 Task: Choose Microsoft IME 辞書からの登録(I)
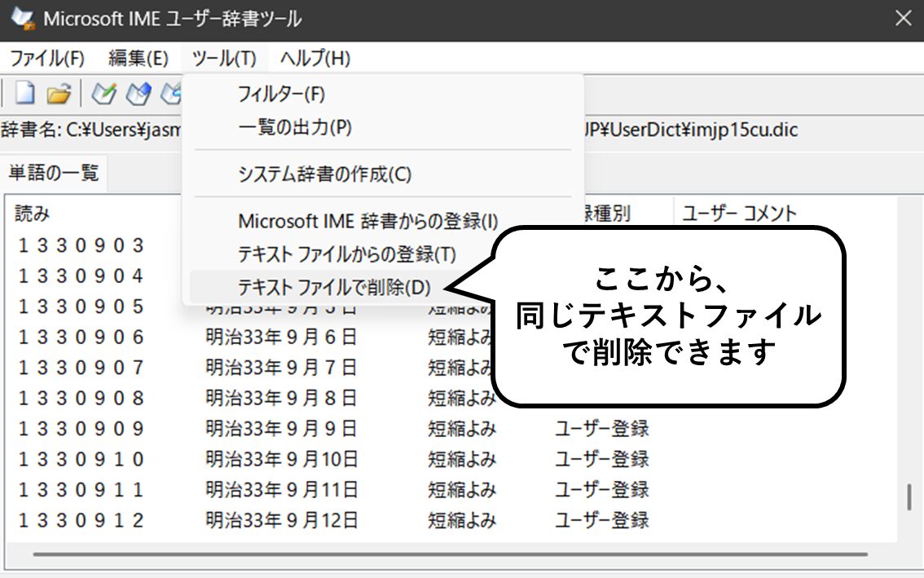tap(367, 221)
